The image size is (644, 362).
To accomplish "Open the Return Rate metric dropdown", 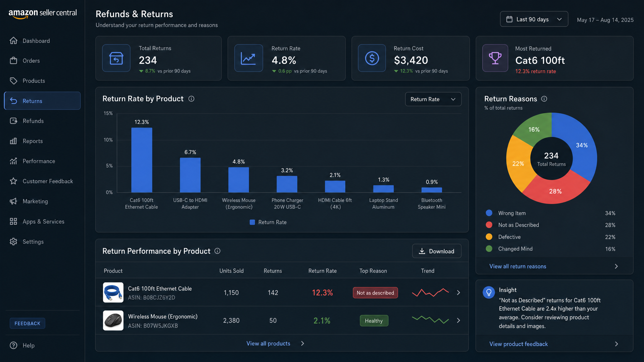I will point(433,99).
